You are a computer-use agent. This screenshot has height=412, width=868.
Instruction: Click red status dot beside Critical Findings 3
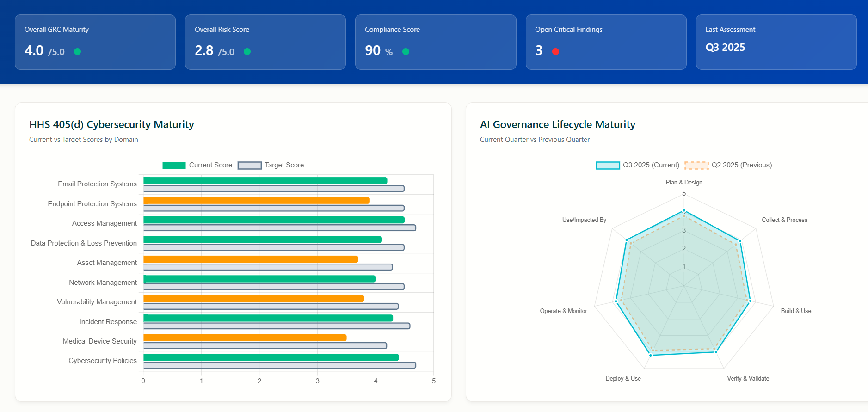pyautogui.click(x=555, y=51)
